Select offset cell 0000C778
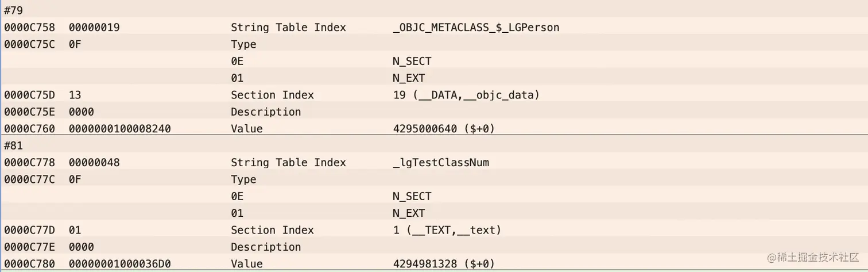This screenshot has width=868, height=272. pyautogui.click(x=29, y=162)
